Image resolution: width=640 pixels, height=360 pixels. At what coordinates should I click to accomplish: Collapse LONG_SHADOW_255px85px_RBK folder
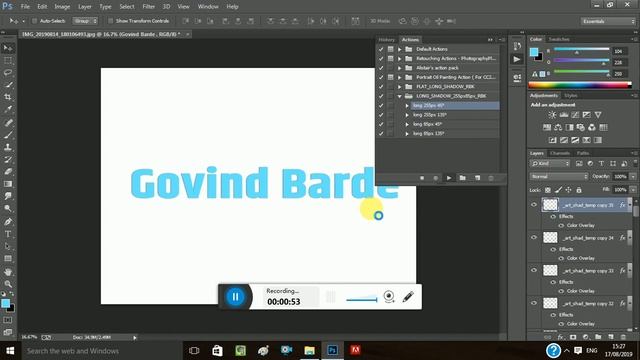400,96
